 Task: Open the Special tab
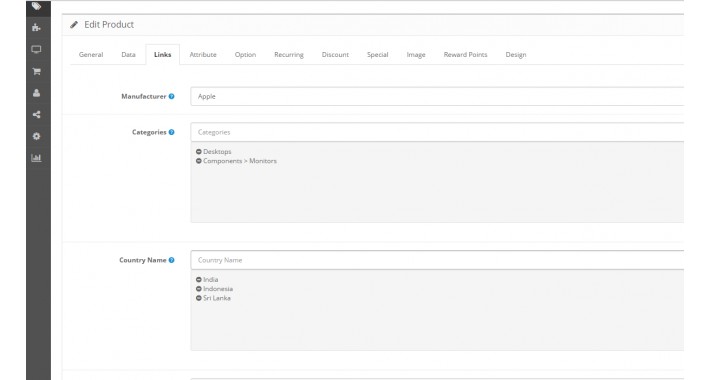point(378,55)
